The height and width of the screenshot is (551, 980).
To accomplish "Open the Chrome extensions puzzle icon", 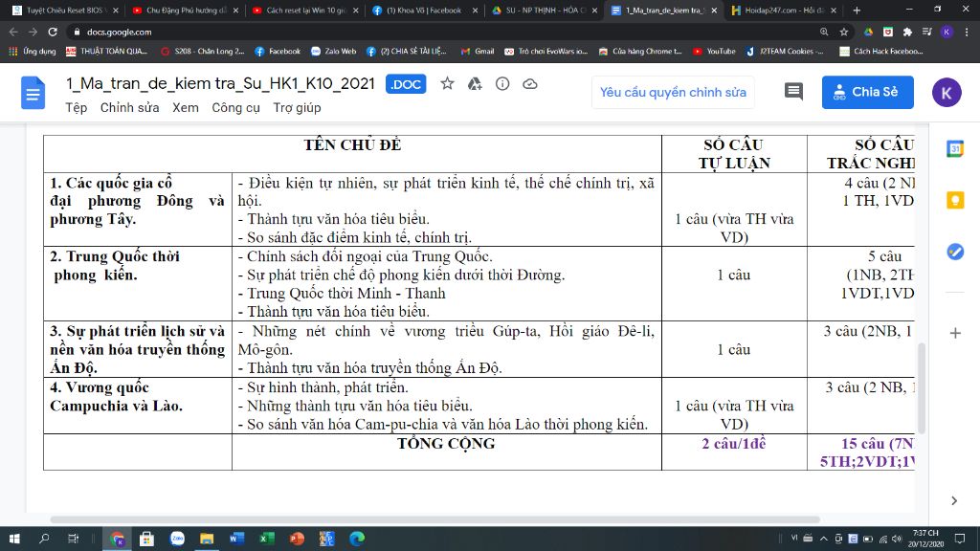I will tap(907, 32).
